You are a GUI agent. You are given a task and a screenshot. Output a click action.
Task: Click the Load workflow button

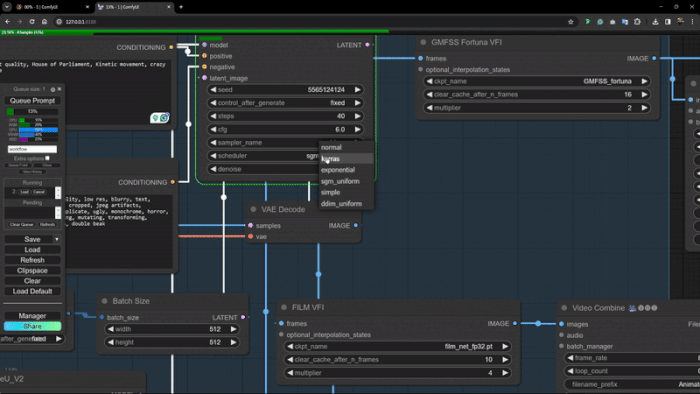[x=32, y=250]
